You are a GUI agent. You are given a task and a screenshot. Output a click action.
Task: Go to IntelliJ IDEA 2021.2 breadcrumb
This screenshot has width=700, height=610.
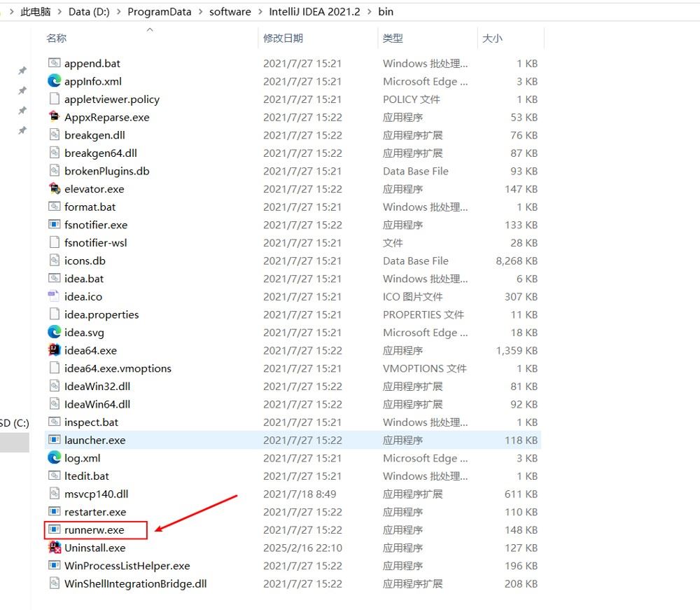[x=314, y=12]
